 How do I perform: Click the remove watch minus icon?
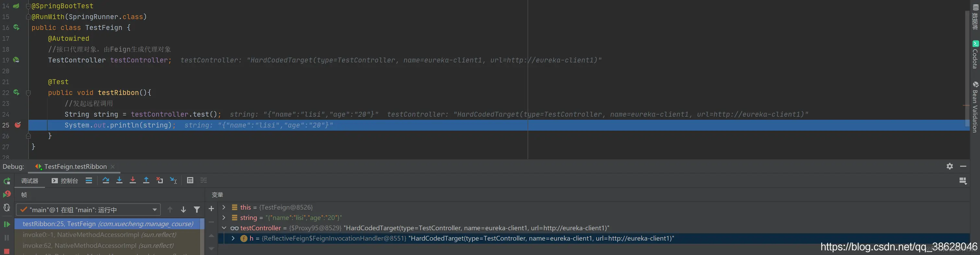point(212,222)
